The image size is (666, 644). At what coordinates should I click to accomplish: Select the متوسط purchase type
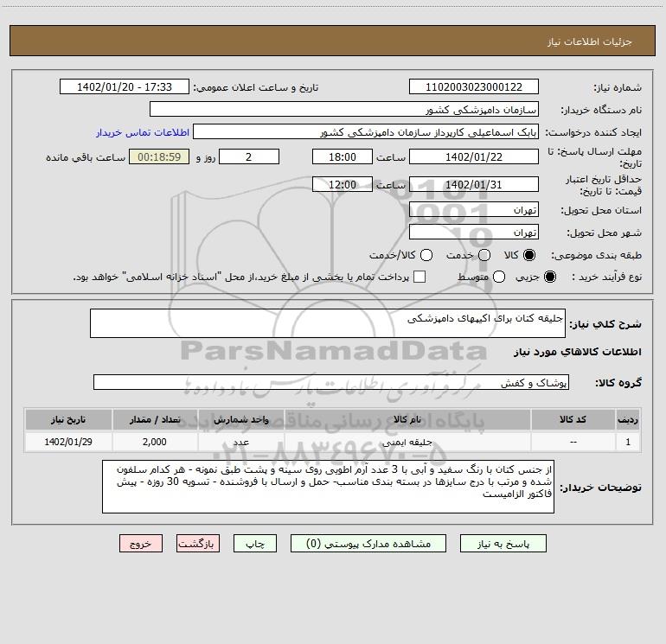(499, 277)
